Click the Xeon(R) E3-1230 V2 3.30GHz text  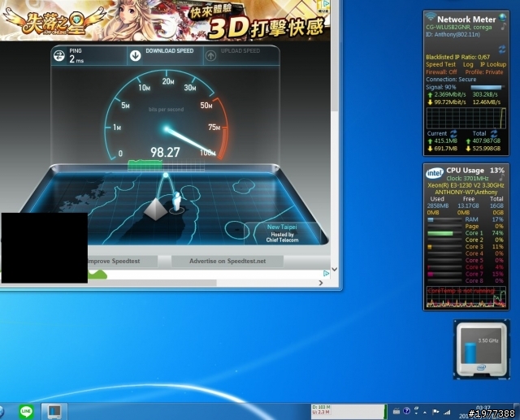pos(466,185)
